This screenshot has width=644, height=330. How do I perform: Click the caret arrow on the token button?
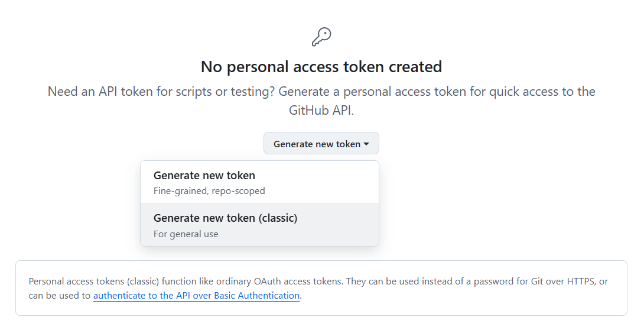pos(366,144)
